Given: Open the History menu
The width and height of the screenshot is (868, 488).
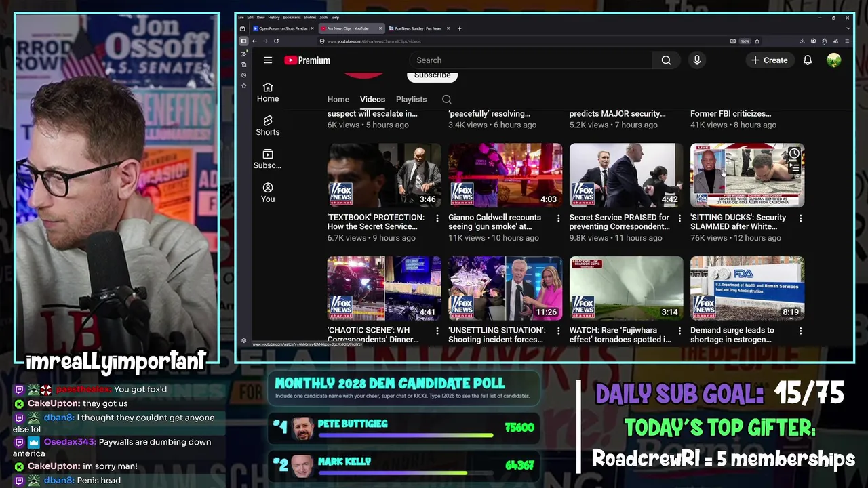Looking at the screenshot, I should (x=274, y=17).
